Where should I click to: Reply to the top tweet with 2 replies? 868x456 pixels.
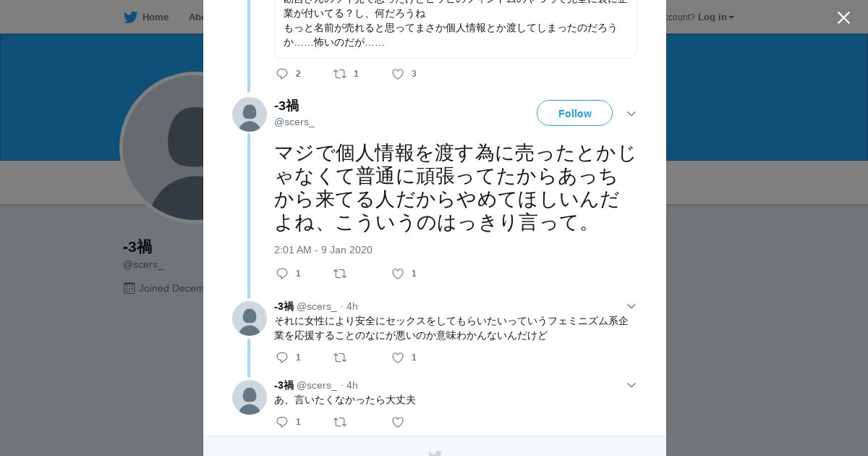point(282,74)
